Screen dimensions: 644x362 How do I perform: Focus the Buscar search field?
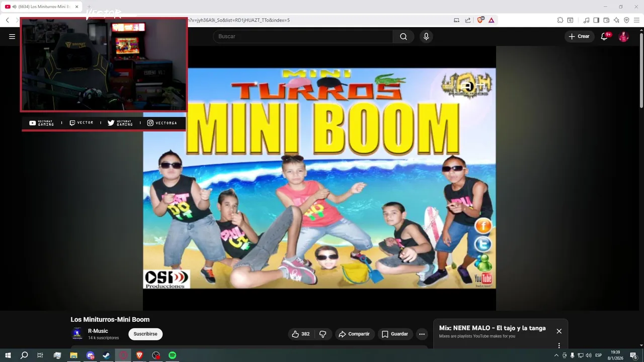point(303,36)
